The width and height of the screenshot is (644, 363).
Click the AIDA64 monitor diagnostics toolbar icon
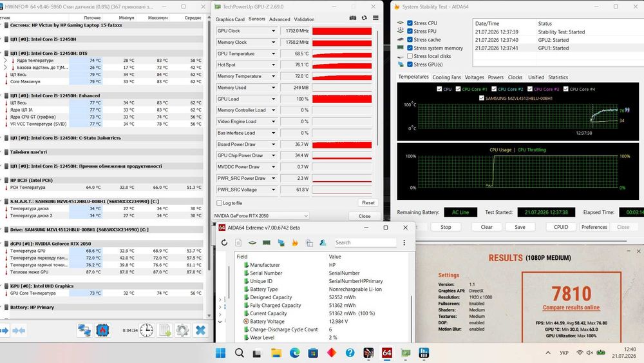(281, 242)
